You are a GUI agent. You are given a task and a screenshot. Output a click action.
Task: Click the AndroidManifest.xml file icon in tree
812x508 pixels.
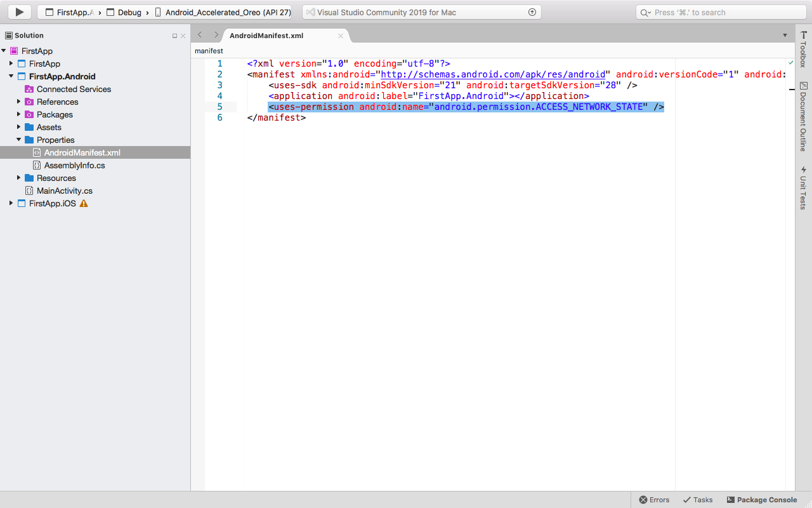[x=37, y=152]
